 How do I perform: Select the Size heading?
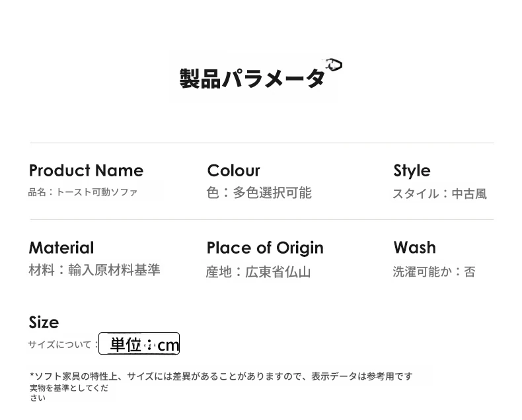(x=44, y=322)
